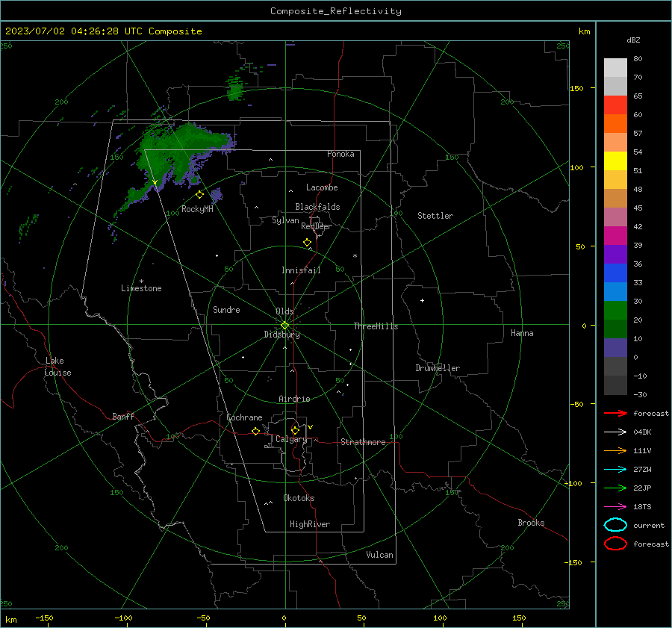Click the white plus marker west of Hanna
This screenshot has width=672, height=628.
pyautogui.click(x=422, y=300)
